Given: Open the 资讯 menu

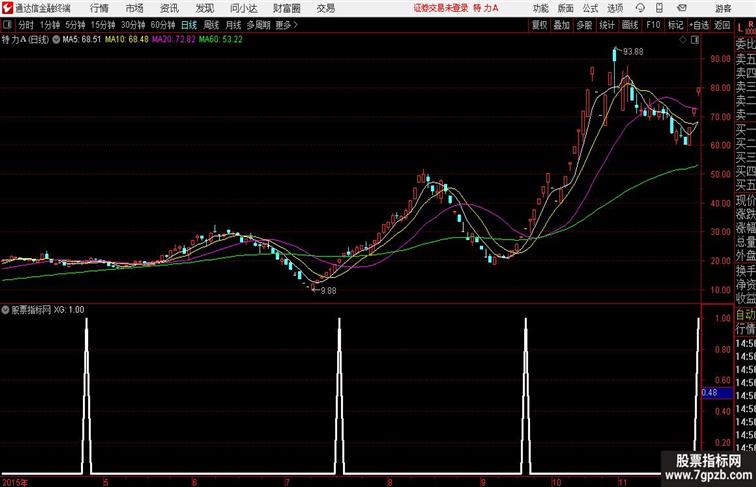Looking at the screenshot, I should 169,8.
